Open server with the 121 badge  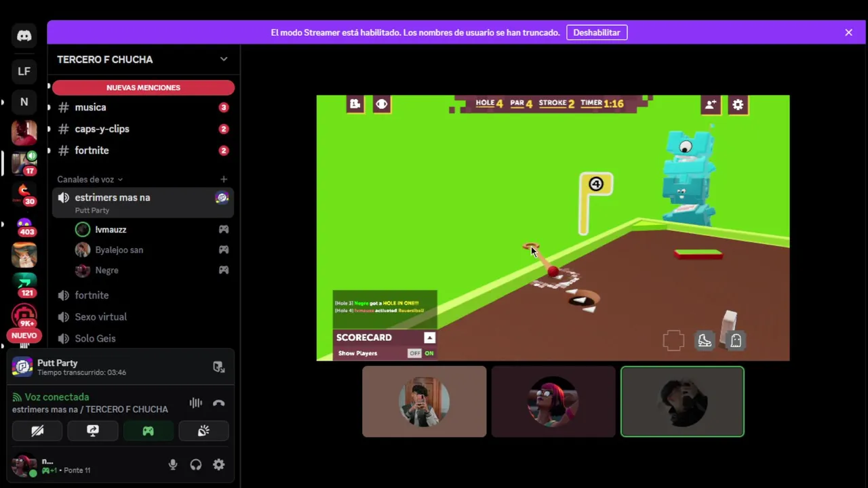tap(24, 287)
